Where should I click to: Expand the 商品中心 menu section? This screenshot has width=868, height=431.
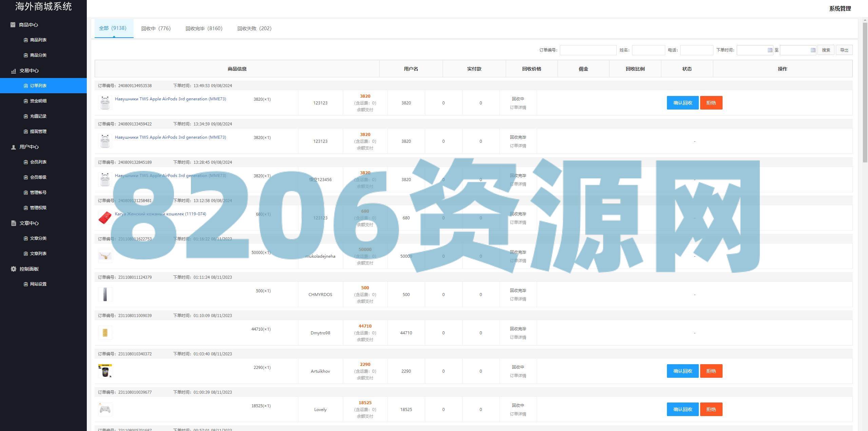pyautogui.click(x=28, y=25)
